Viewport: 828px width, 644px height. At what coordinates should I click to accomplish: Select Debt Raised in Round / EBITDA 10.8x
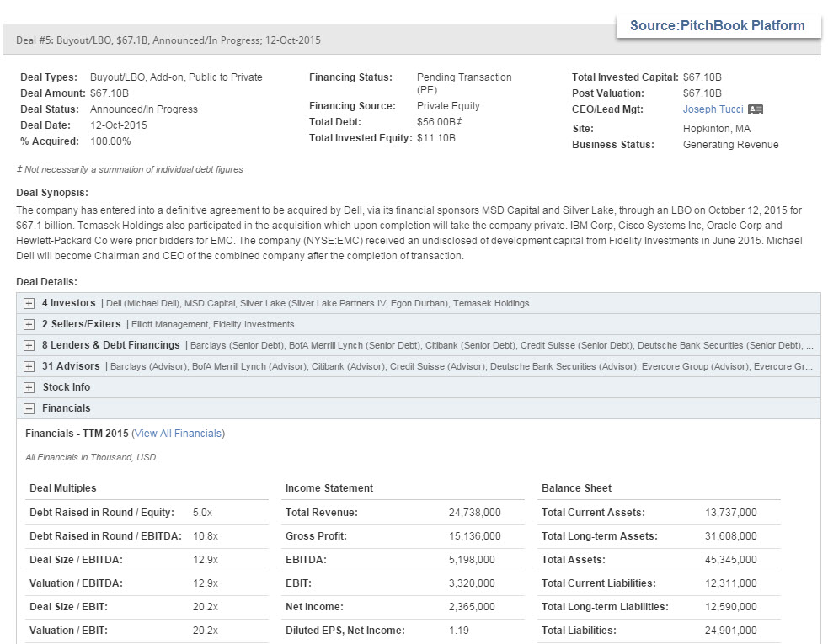(x=206, y=536)
